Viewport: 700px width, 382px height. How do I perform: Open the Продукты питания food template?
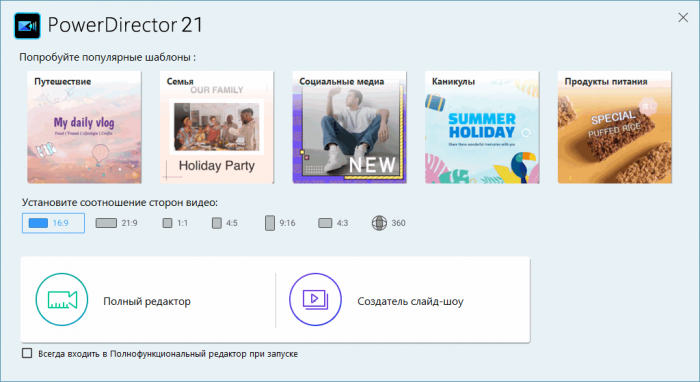[615, 127]
